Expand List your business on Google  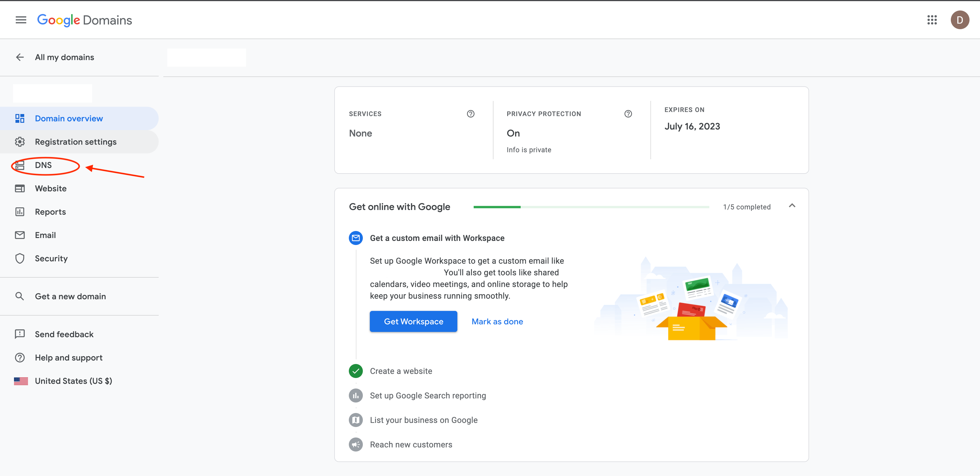click(424, 420)
